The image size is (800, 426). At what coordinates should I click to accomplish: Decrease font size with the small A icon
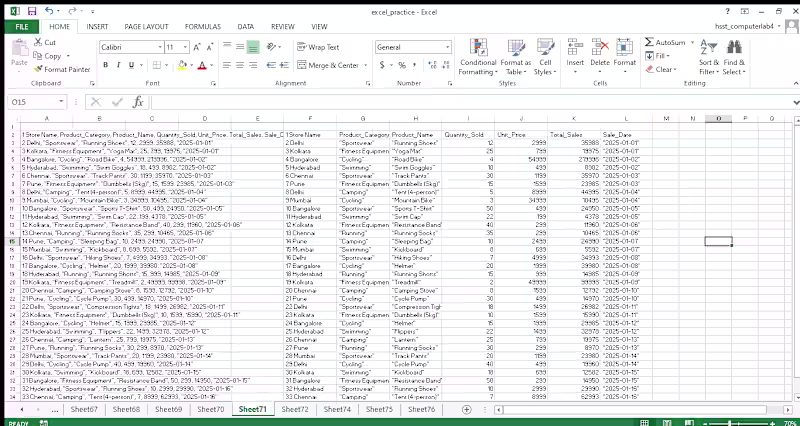[209, 47]
